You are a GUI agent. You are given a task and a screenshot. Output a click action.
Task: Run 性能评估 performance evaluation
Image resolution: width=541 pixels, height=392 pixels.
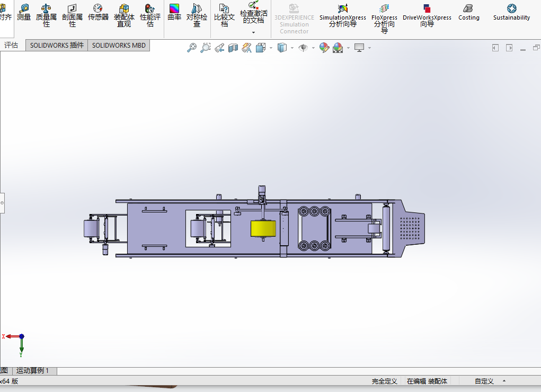pyautogui.click(x=150, y=15)
